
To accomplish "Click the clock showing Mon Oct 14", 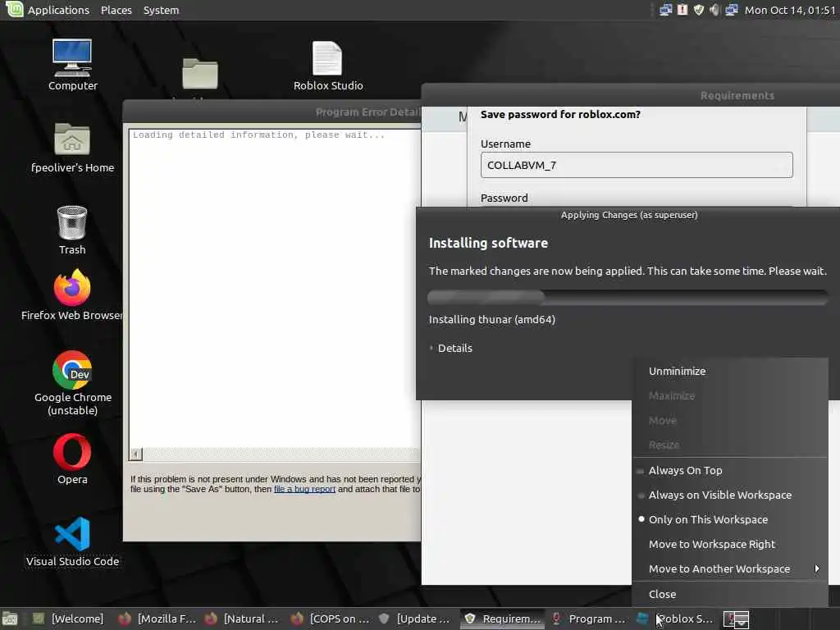I will coord(790,10).
